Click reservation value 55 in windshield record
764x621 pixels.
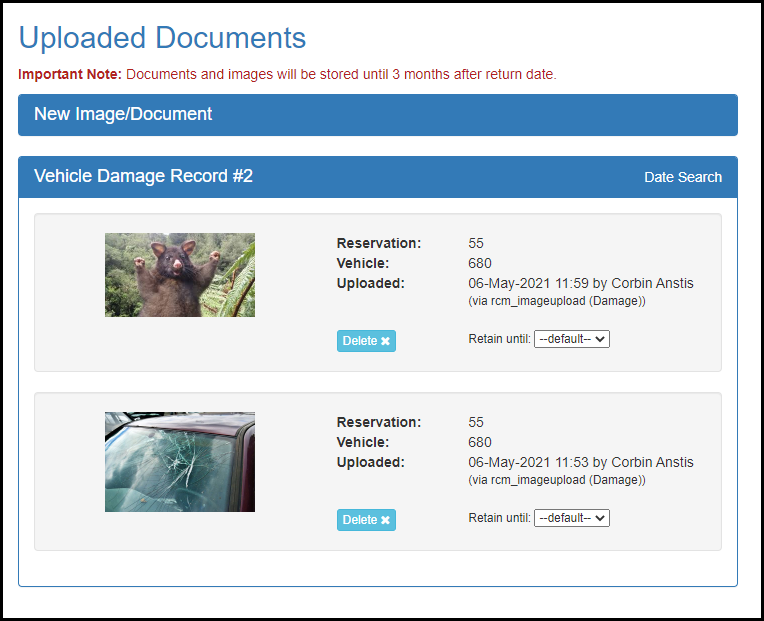(476, 422)
